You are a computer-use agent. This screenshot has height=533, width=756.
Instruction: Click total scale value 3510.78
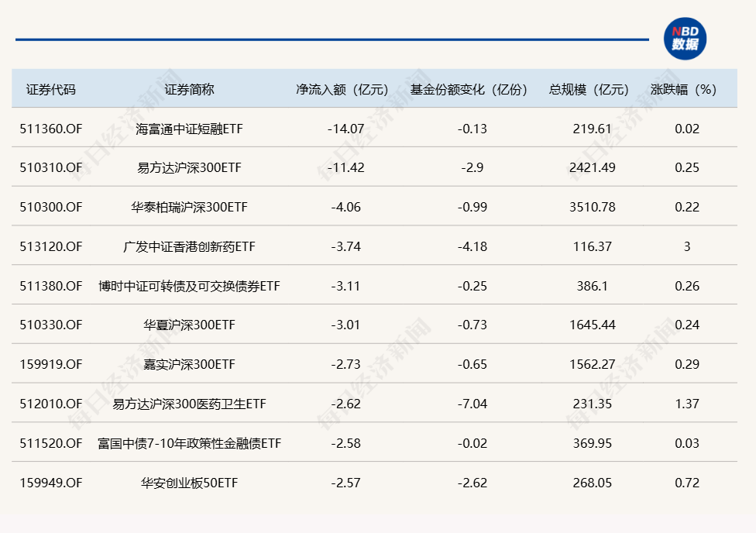tap(593, 208)
